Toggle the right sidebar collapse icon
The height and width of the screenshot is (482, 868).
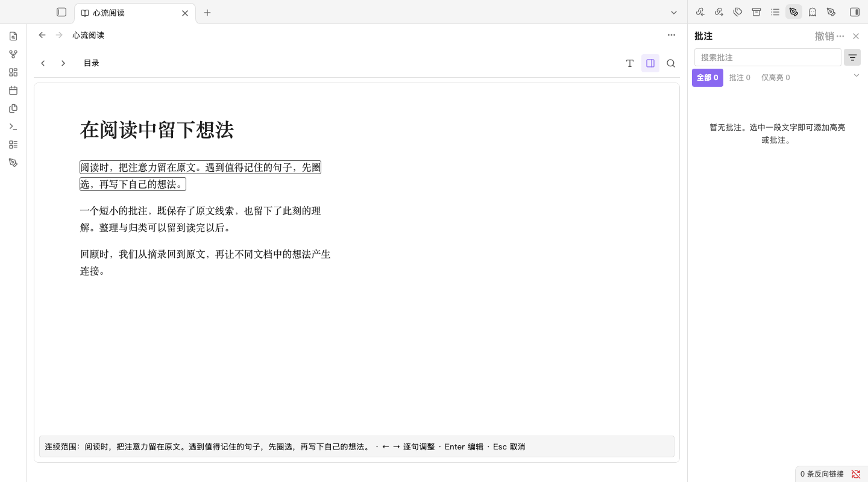[855, 12]
